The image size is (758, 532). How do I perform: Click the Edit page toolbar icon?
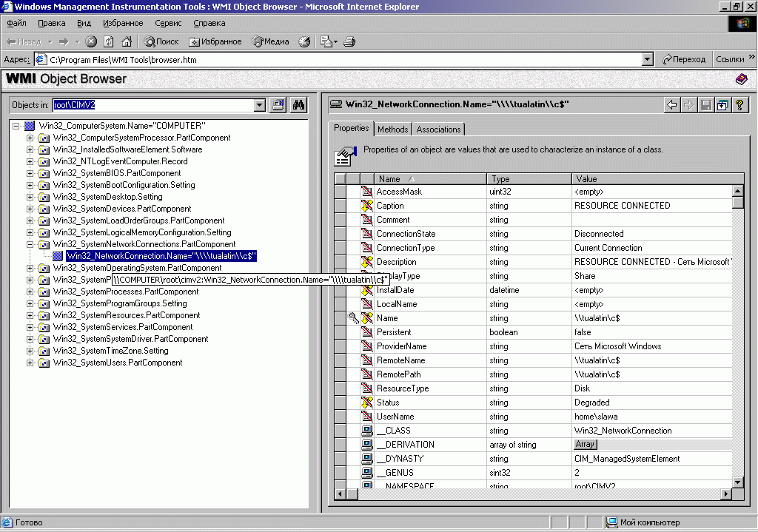326,41
